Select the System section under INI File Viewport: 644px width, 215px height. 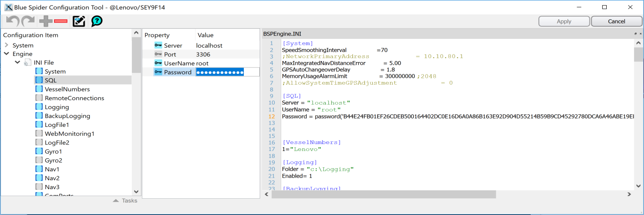point(55,71)
